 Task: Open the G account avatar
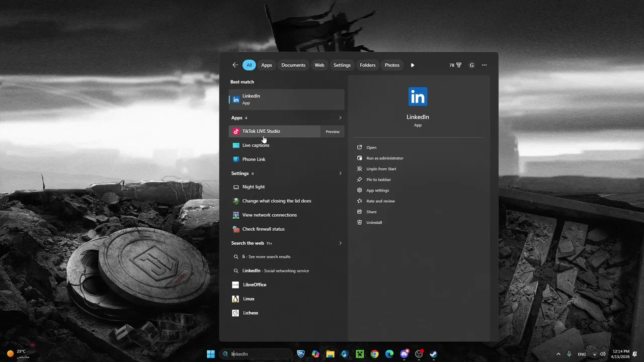click(x=471, y=65)
